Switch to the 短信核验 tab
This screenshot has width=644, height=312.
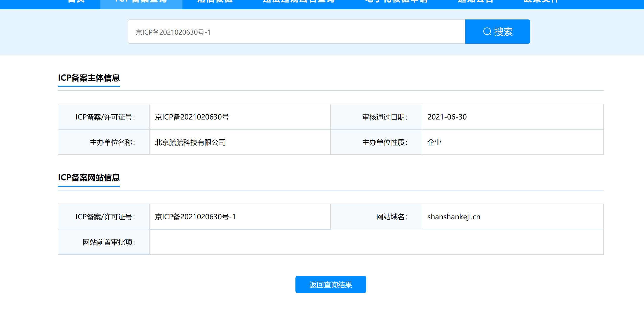coord(215,2)
